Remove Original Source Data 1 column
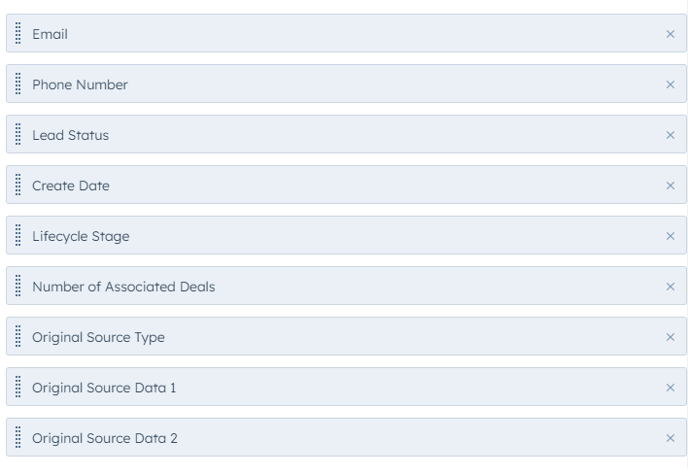The image size is (688, 474). (x=670, y=388)
